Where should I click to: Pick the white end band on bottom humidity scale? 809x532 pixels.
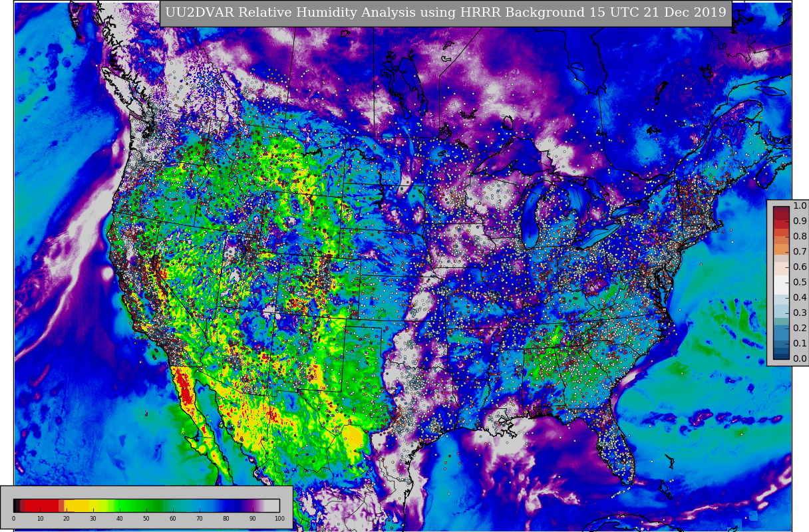(273, 505)
